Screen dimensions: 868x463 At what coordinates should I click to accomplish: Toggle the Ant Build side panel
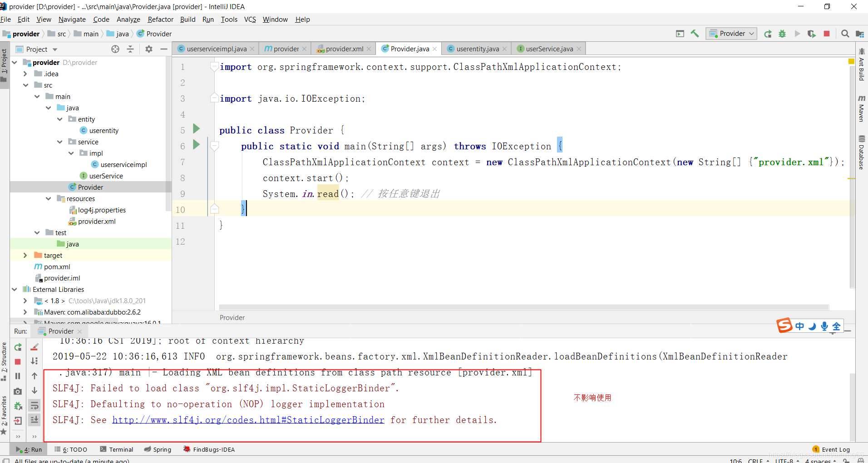[861, 64]
